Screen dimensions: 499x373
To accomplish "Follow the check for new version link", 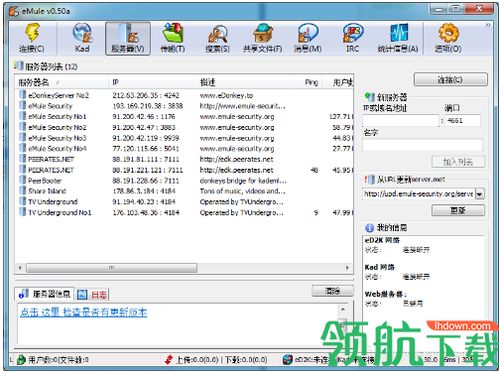I will (83, 312).
